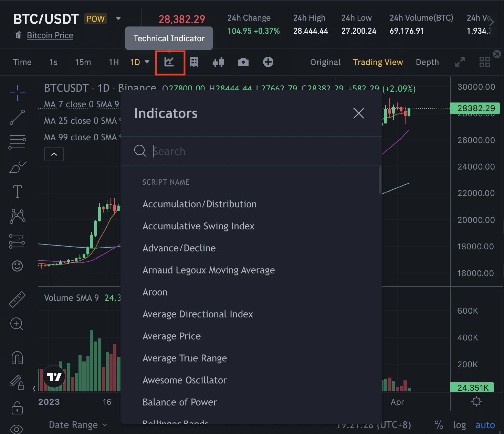Open chart axis settings gear
Screen dimensions: 504x434
[x=476, y=401]
